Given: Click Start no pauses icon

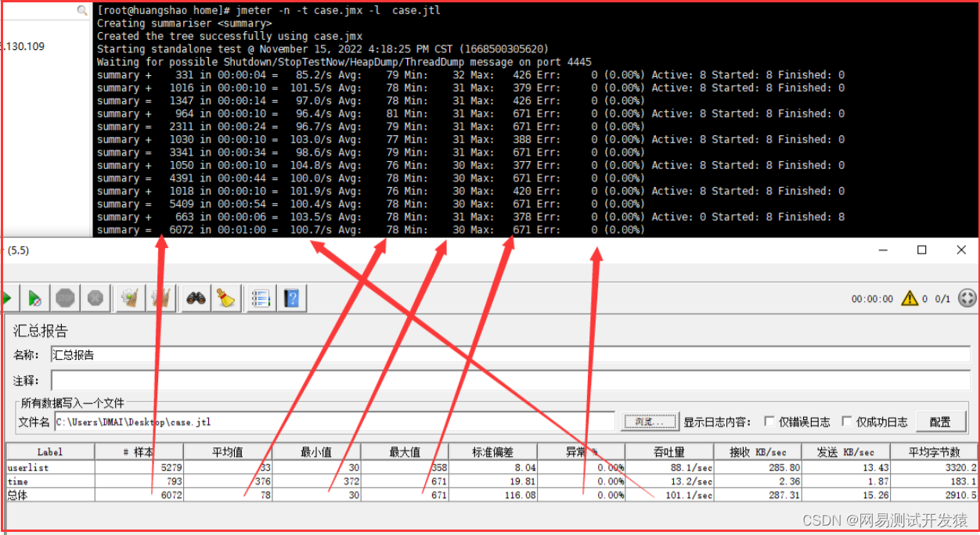Looking at the screenshot, I should point(35,298).
